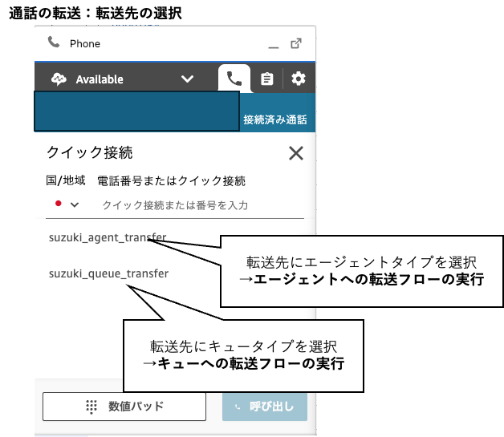The image size is (504, 437).
Task: Click the Phone title label
Action: (85, 43)
